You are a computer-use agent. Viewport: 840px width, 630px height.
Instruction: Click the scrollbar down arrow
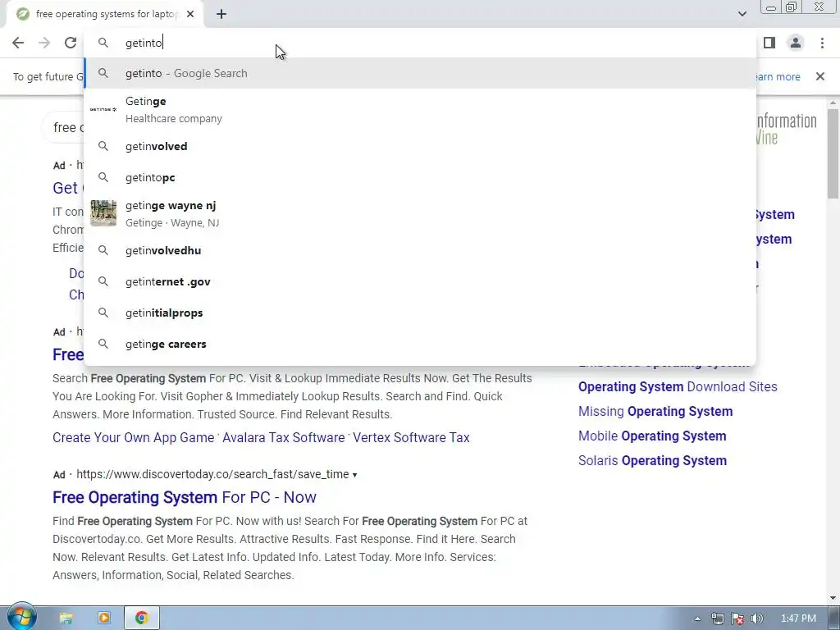point(833,598)
